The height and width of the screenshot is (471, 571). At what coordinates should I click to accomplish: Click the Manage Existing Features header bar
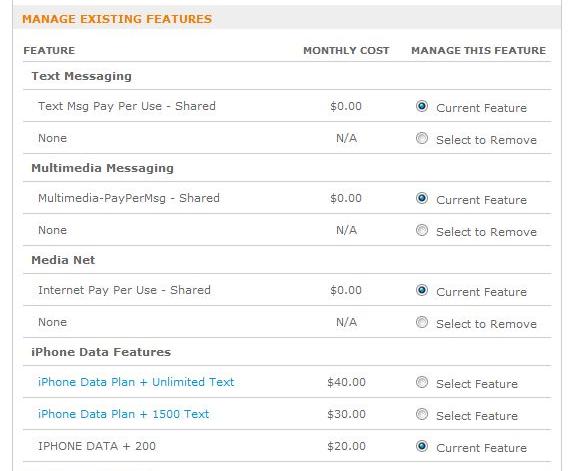287,19
